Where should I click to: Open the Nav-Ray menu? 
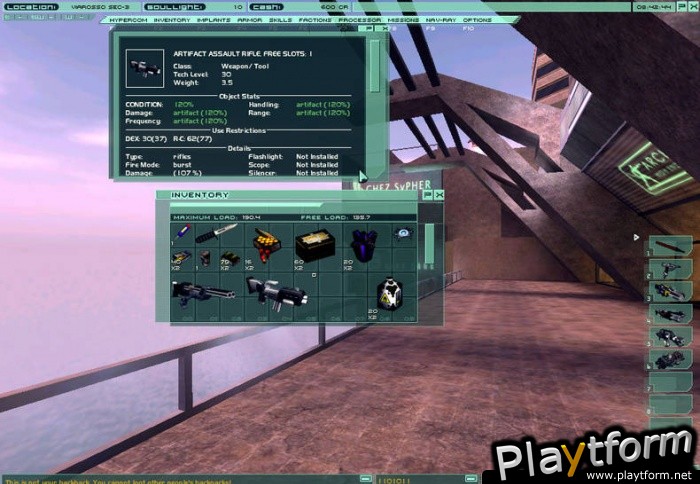pos(441,20)
